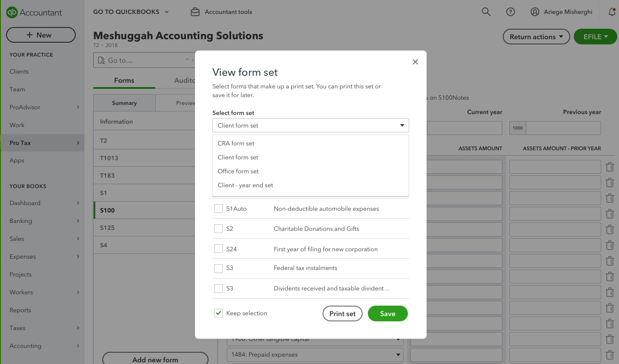Check the S2 Charitable Donations checkbox
This screenshot has height=364, width=619.
[x=219, y=229]
